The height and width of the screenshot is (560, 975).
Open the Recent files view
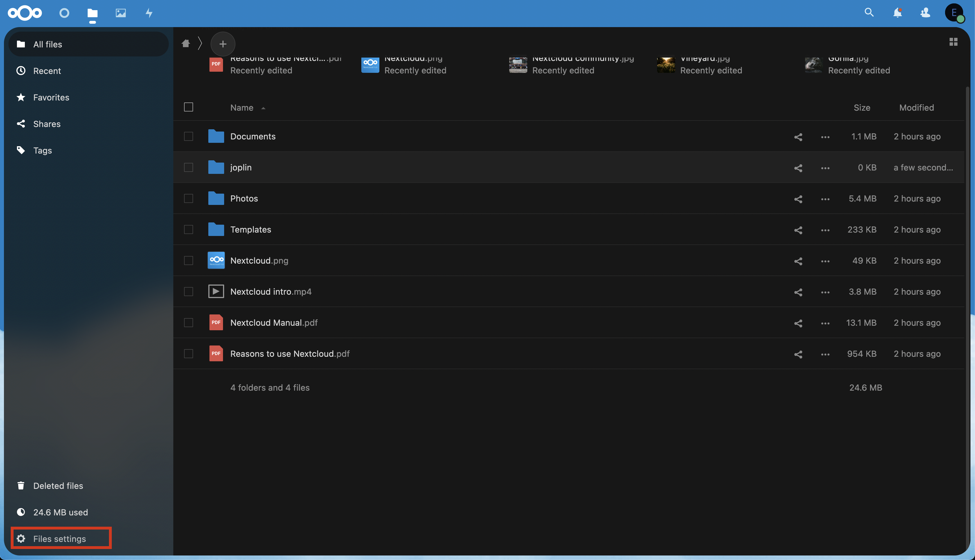(47, 71)
